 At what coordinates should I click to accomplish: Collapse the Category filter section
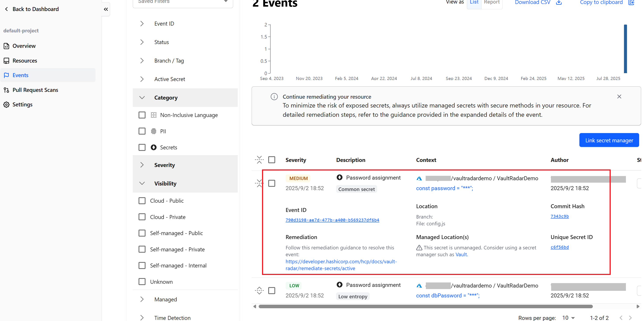[x=142, y=98]
